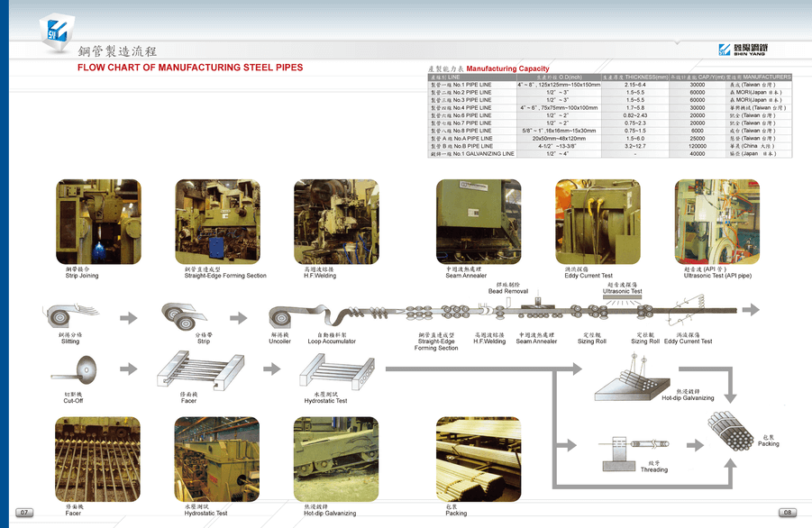812x528 pixels.
Task: Click the Shin Yang company logo
Action: click(744, 50)
